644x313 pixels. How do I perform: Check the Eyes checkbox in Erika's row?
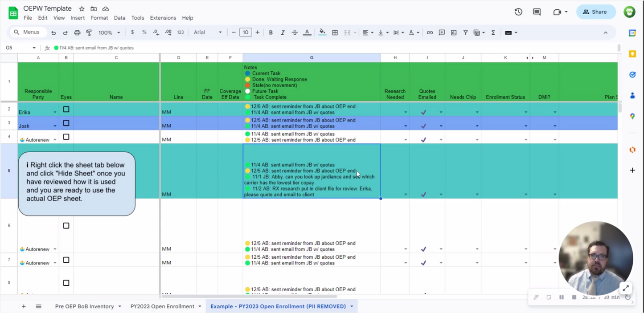coord(66,110)
